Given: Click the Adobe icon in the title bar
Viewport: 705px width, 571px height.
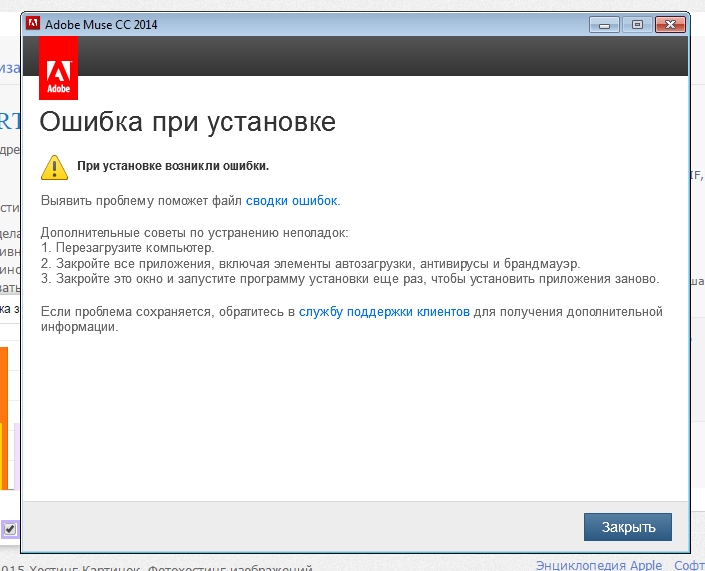Looking at the screenshot, I should (x=34, y=24).
